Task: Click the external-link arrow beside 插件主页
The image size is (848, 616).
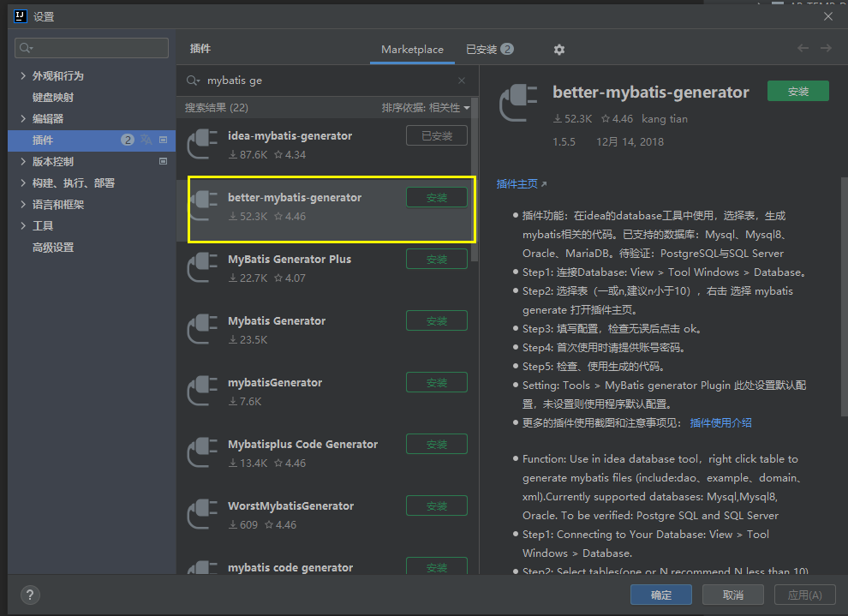Action: [x=544, y=184]
